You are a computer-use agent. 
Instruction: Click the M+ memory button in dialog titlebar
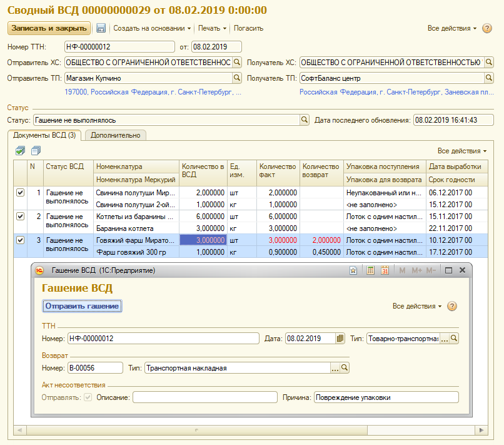[417, 270]
